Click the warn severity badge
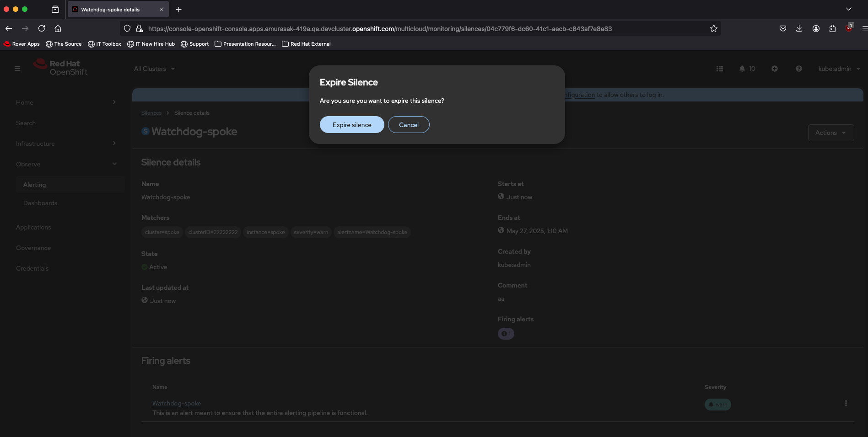The image size is (868, 437). [718, 405]
